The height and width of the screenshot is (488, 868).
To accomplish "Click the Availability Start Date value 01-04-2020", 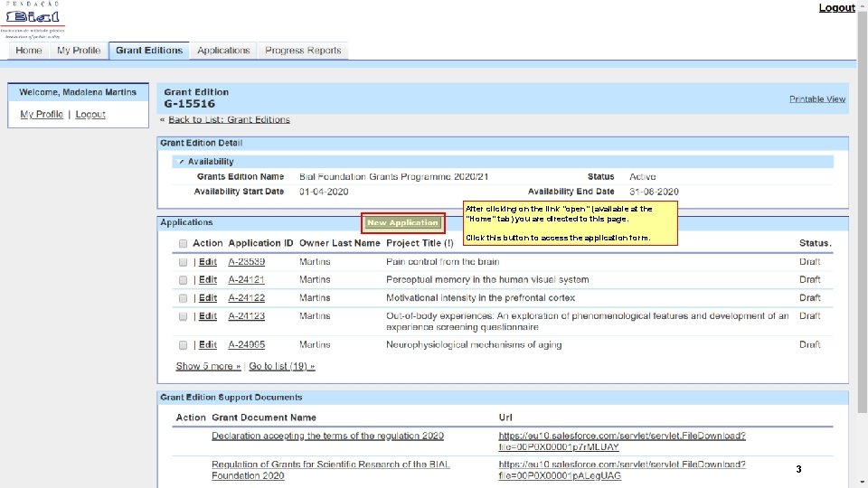I will point(324,192).
